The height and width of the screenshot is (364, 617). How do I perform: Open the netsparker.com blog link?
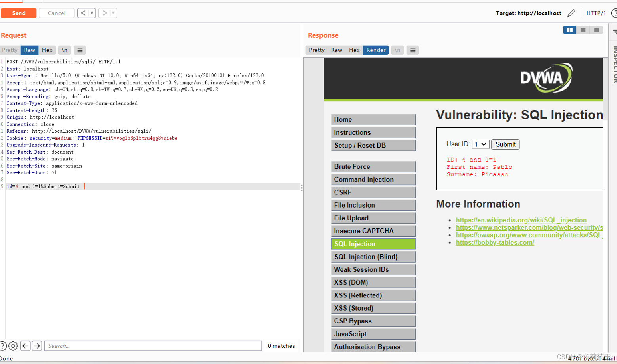tap(529, 228)
